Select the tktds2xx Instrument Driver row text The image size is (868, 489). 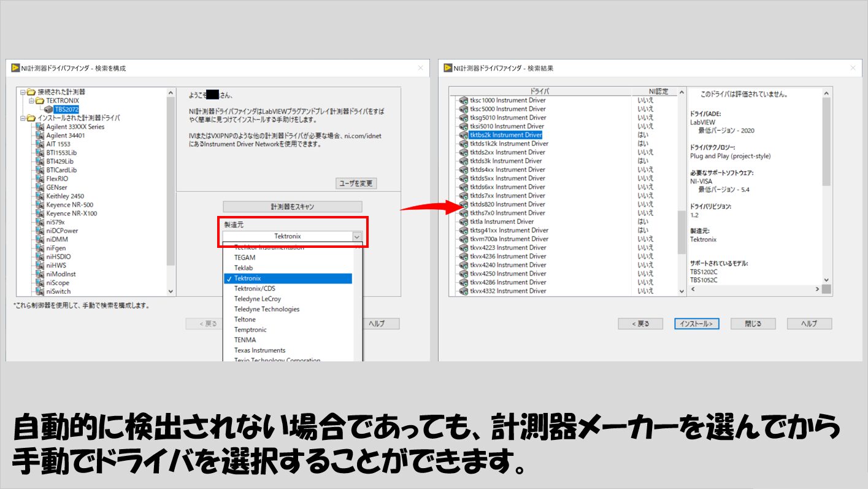(507, 152)
